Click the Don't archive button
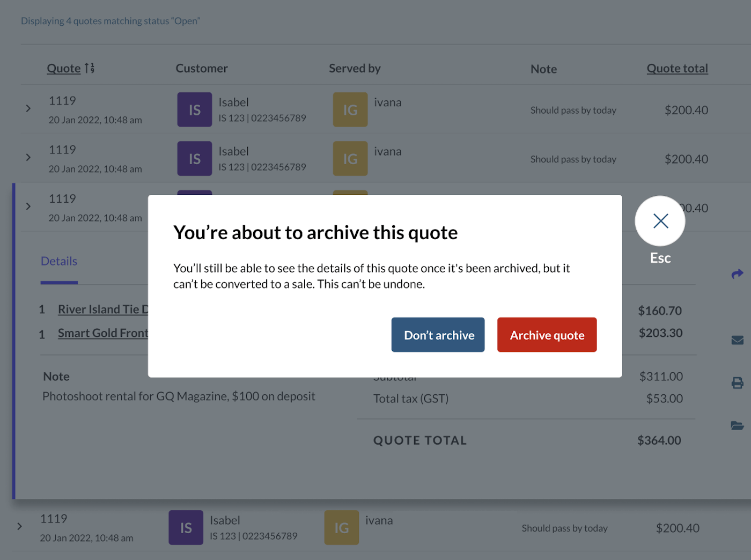 point(438,335)
